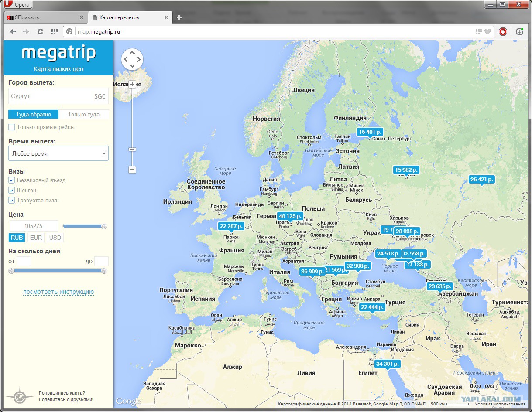Click the left handle of days slider
Screen dimensions: 532x412
12,271
